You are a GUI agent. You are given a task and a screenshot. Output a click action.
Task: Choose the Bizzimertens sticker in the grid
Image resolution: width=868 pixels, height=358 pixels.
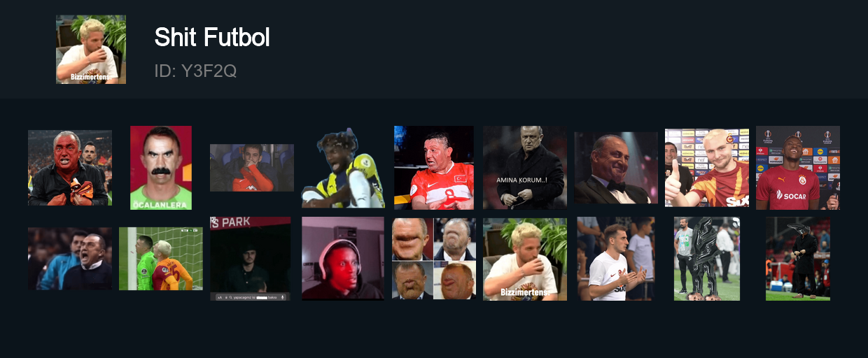[525, 259]
